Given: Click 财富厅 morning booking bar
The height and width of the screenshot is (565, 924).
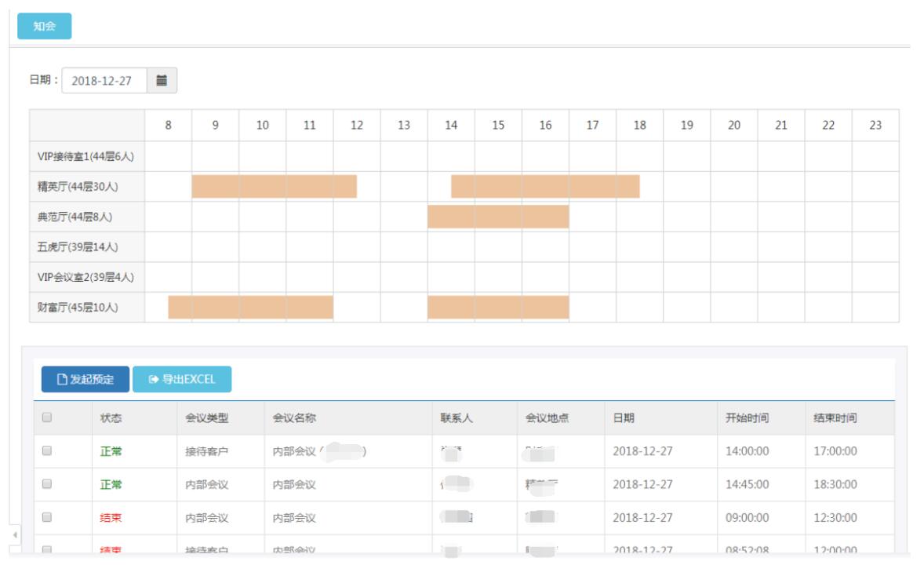Looking at the screenshot, I should point(250,308).
